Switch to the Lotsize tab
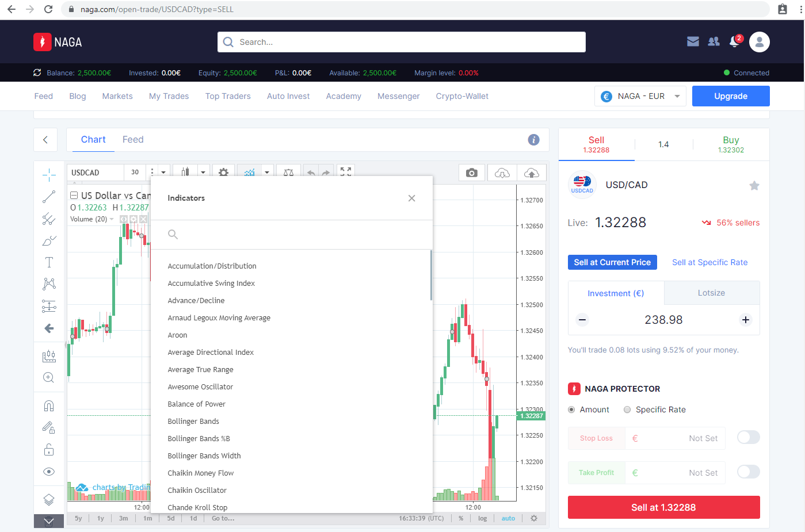Screen dimensions: 805x532 coord(712,293)
